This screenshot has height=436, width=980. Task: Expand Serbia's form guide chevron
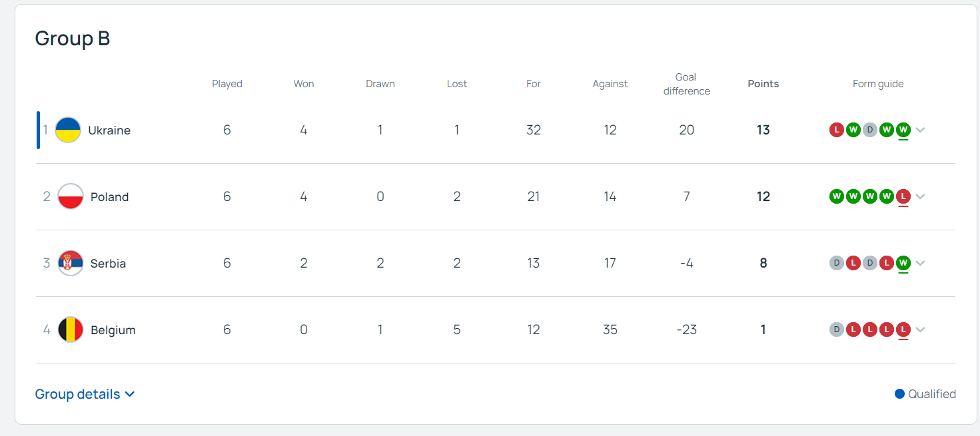pos(920,263)
